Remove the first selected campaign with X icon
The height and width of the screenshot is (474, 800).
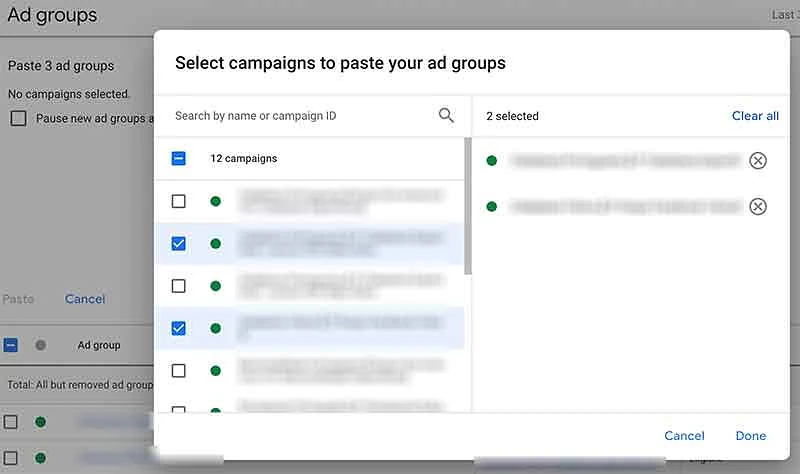(758, 161)
